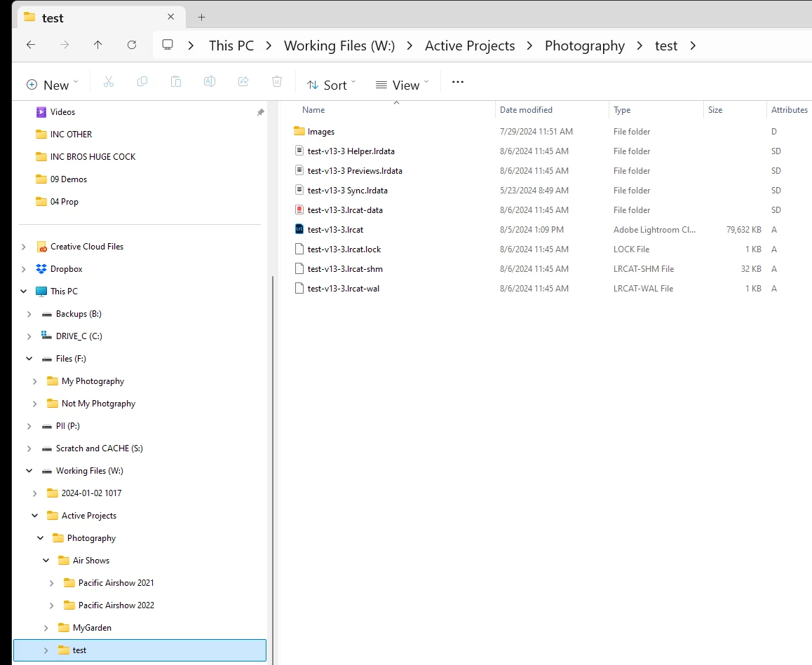Viewport: 812px width, 665px height.
Task: Select Pacific Airshow 2022 in tree
Action: pyautogui.click(x=116, y=605)
